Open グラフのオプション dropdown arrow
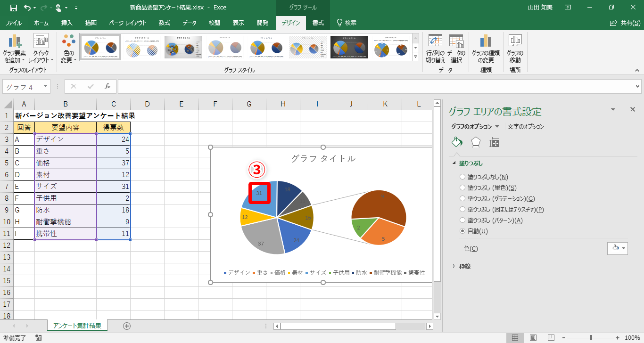644x343 pixels. 497,126
